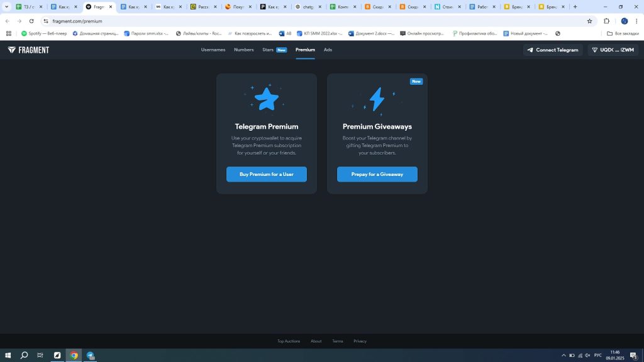Viewport: 644px width, 362px height.
Task: Open the Ads section
Action: (x=328, y=50)
